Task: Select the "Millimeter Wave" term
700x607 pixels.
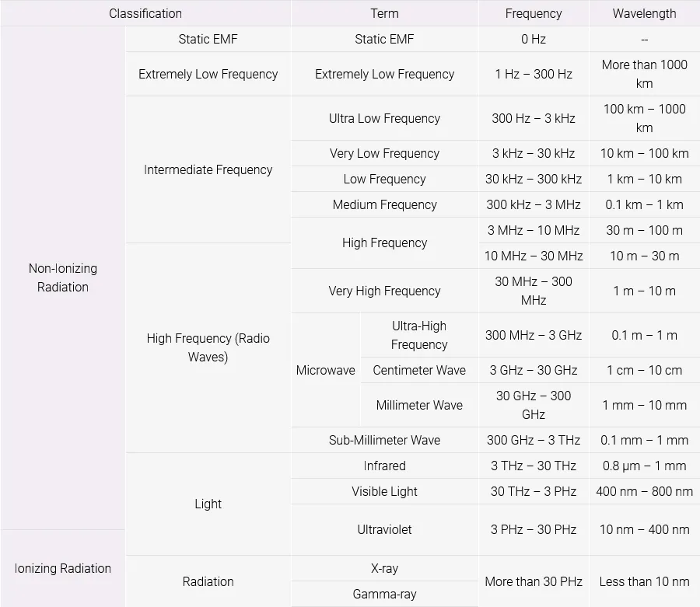Action: tap(419, 406)
